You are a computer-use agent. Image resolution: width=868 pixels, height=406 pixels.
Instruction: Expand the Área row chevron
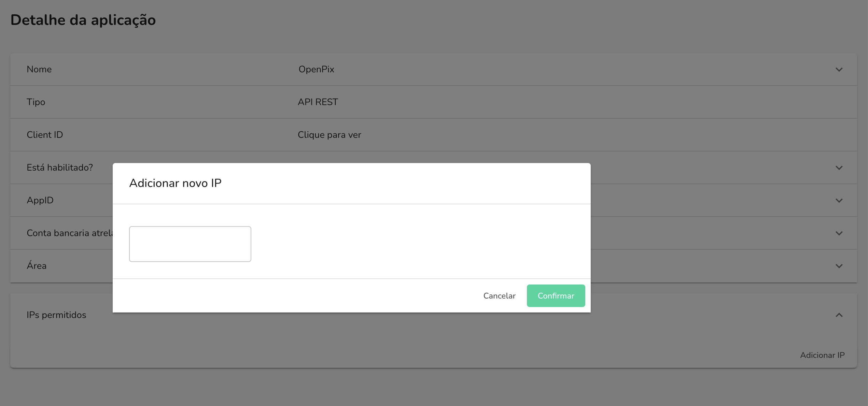839,266
